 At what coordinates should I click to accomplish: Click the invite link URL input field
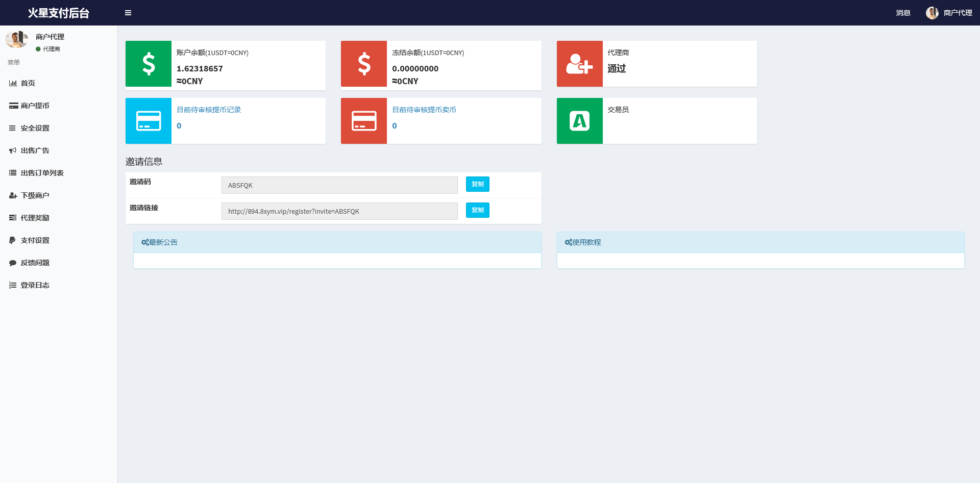tap(339, 211)
